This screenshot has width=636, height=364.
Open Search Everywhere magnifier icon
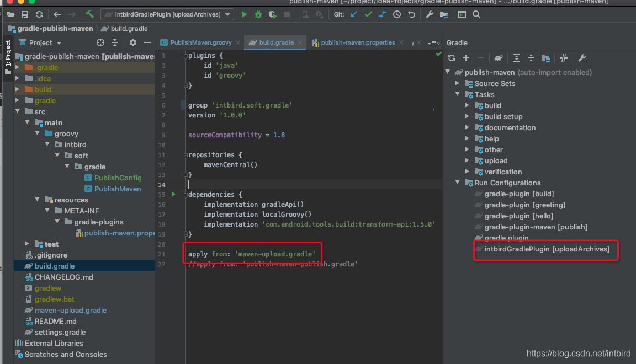[x=476, y=14]
